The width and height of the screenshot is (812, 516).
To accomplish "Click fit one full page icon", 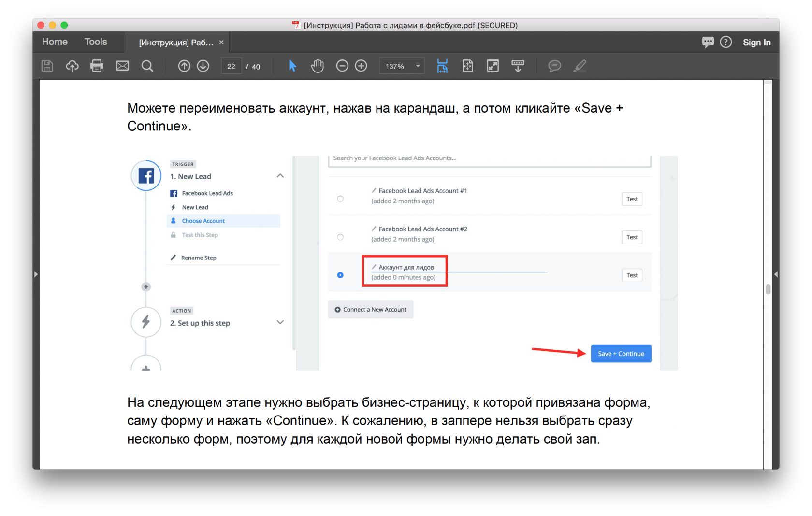I will click(x=467, y=66).
